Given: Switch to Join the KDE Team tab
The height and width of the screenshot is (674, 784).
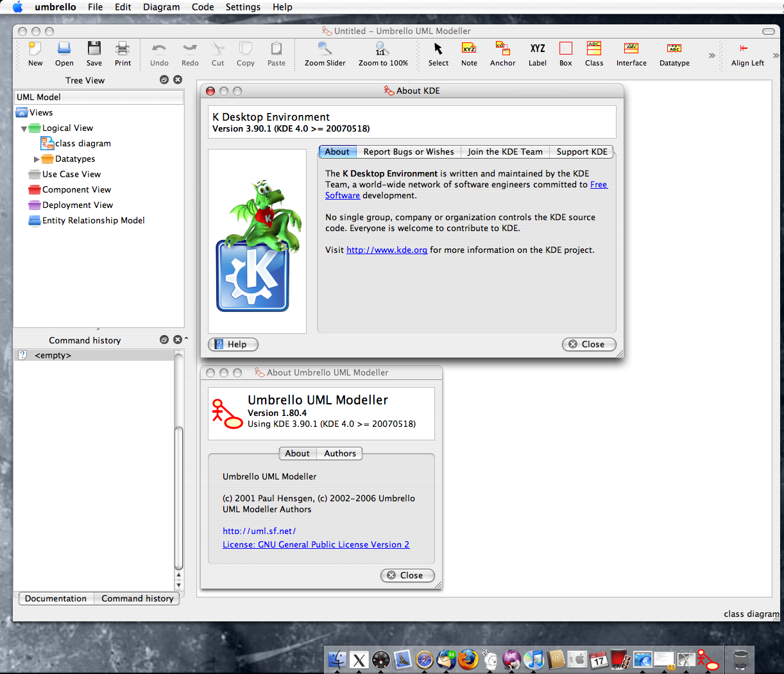Looking at the screenshot, I should (505, 152).
